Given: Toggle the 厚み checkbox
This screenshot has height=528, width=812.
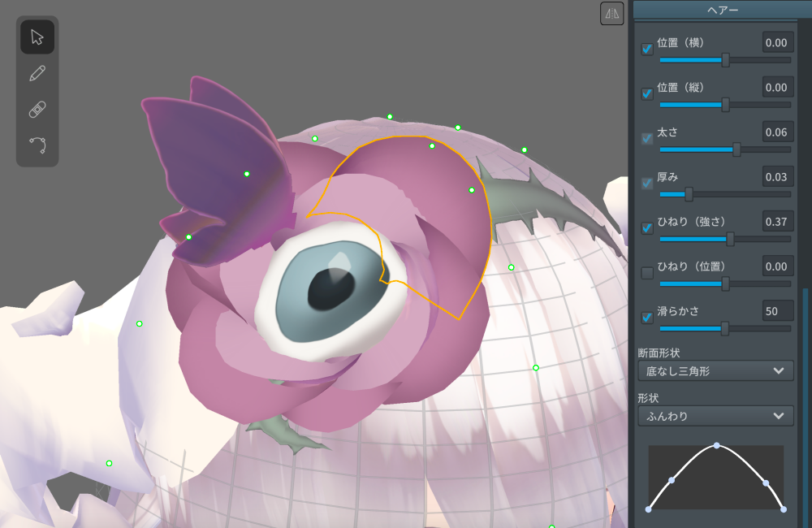Looking at the screenshot, I should tap(647, 184).
